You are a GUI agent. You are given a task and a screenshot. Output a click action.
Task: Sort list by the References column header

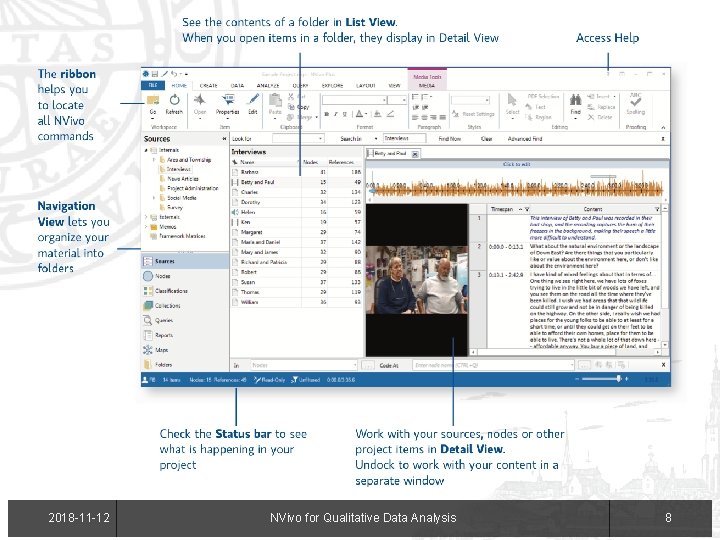[341, 162]
